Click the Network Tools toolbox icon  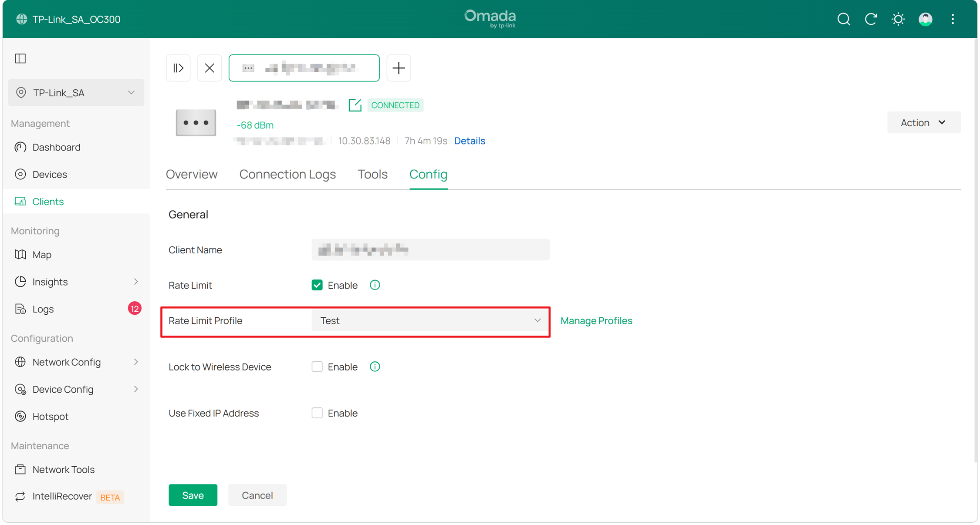pos(20,469)
